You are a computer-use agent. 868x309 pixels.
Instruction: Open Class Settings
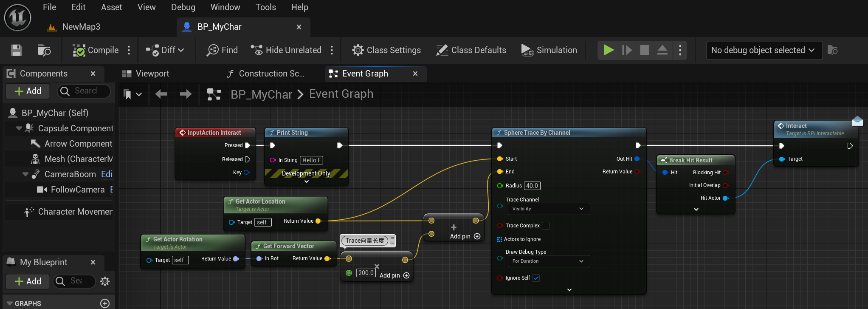[386, 50]
